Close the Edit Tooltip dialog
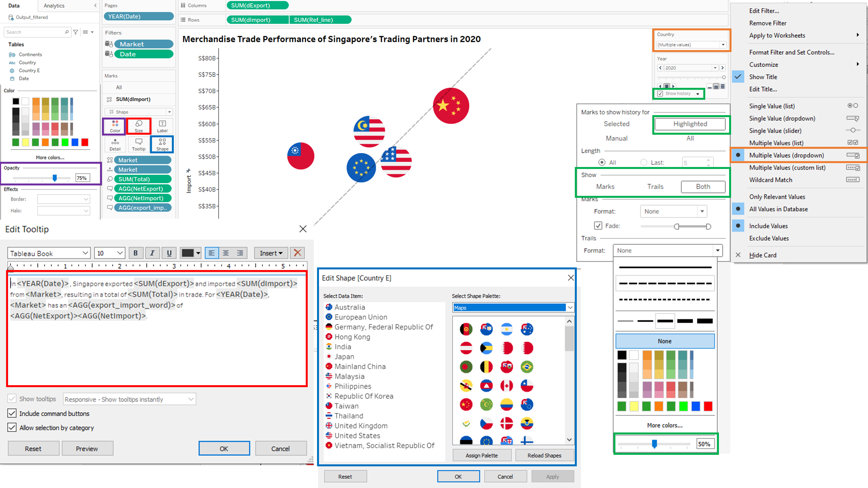 303,229
